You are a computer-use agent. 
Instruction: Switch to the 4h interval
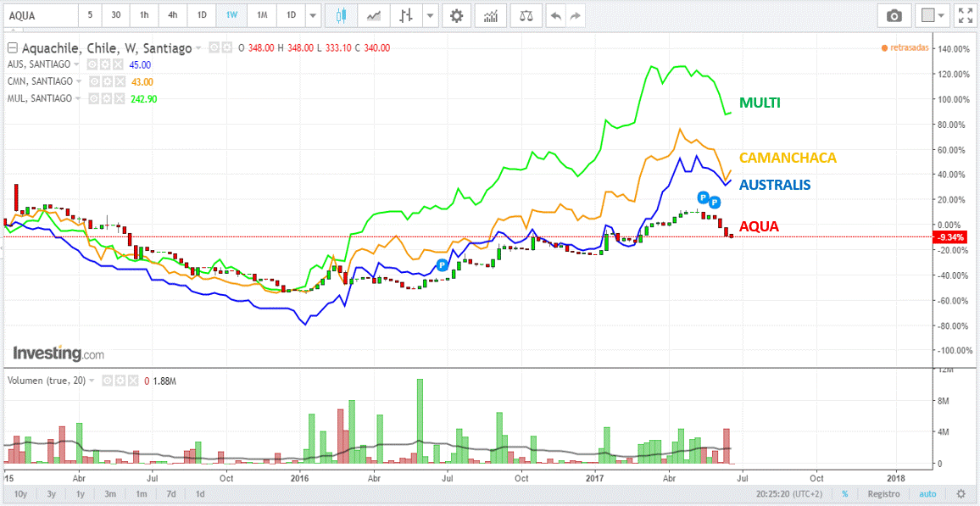[x=173, y=15]
